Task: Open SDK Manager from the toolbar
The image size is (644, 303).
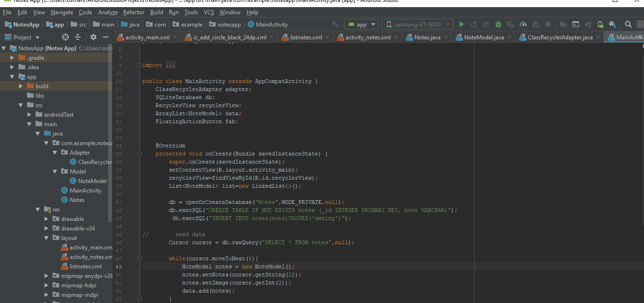Action: coord(612,24)
